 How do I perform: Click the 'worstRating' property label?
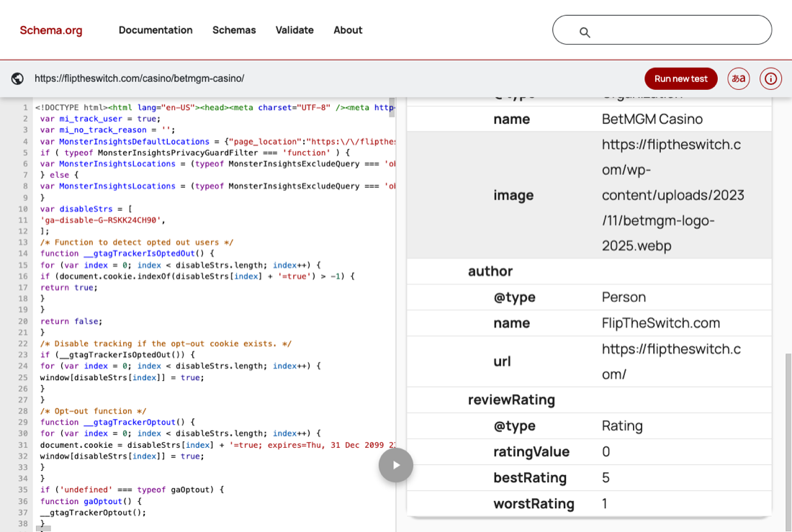point(534,504)
